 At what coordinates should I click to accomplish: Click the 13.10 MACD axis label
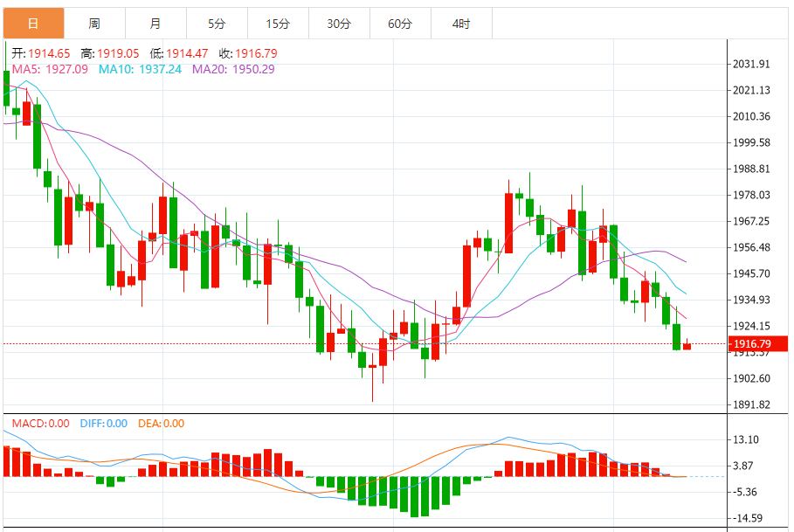click(x=746, y=440)
